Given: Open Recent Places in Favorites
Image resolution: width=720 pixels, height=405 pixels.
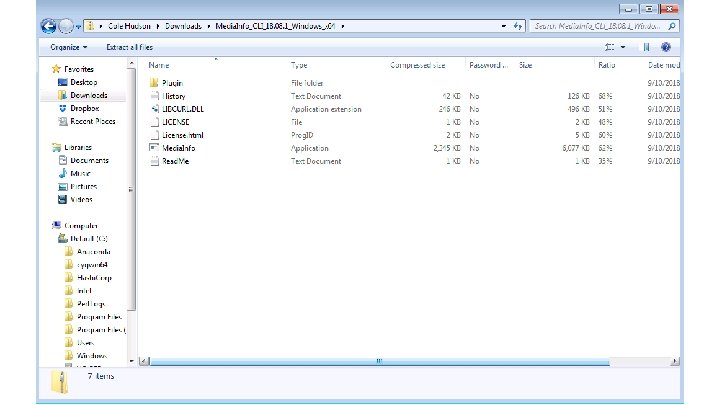Looking at the screenshot, I should 93,121.
